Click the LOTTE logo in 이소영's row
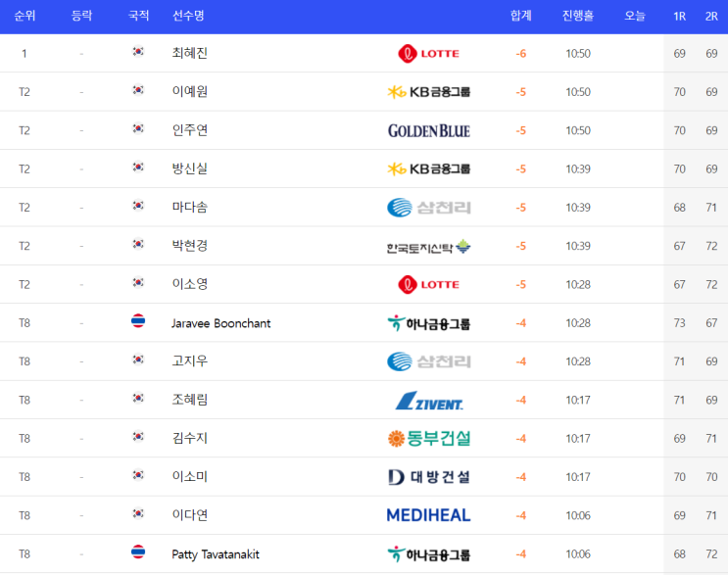Image resolution: width=728 pixels, height=575 pixels. pyautogui.click(x=428, y=284)
